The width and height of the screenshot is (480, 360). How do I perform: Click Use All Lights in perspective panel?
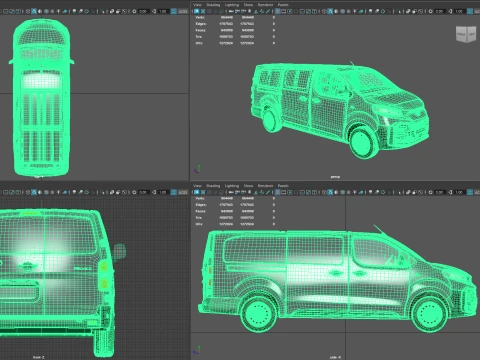[355, 11]
